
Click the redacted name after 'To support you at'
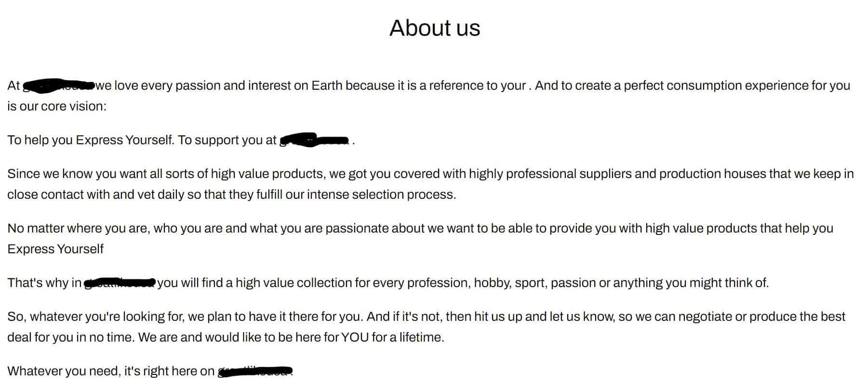pyautogui.click(x=315, y=140)
